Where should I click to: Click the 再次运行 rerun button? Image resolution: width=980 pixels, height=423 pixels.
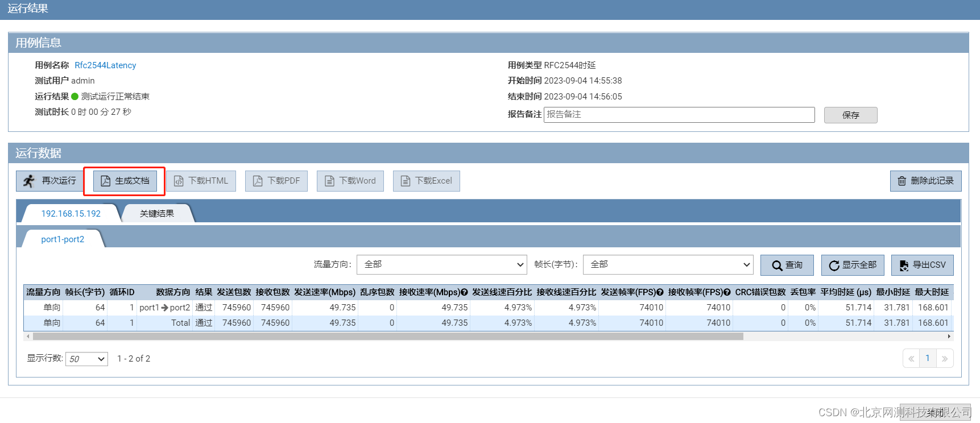point(49,181)
